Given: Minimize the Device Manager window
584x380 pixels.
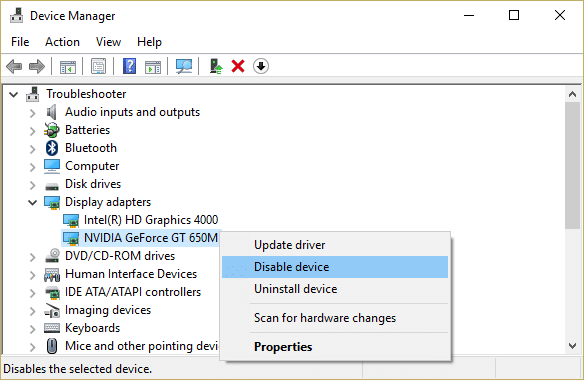Looking at the screenshot, I should pos(469,15).
